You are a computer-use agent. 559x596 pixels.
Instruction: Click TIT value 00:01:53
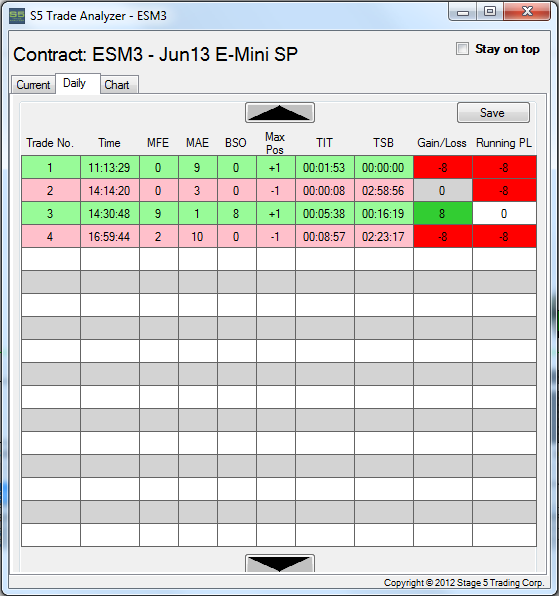(325, 167)
